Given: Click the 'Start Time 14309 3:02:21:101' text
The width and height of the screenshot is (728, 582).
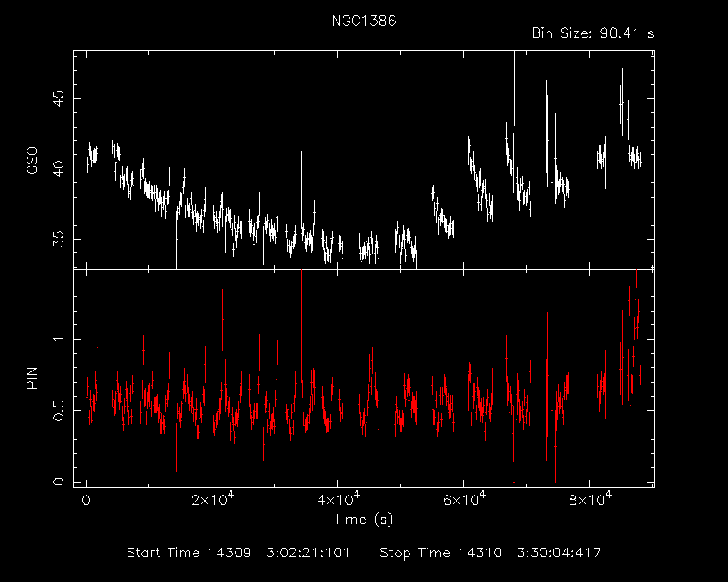Looking at the screenshot, I should pos(238,553).
